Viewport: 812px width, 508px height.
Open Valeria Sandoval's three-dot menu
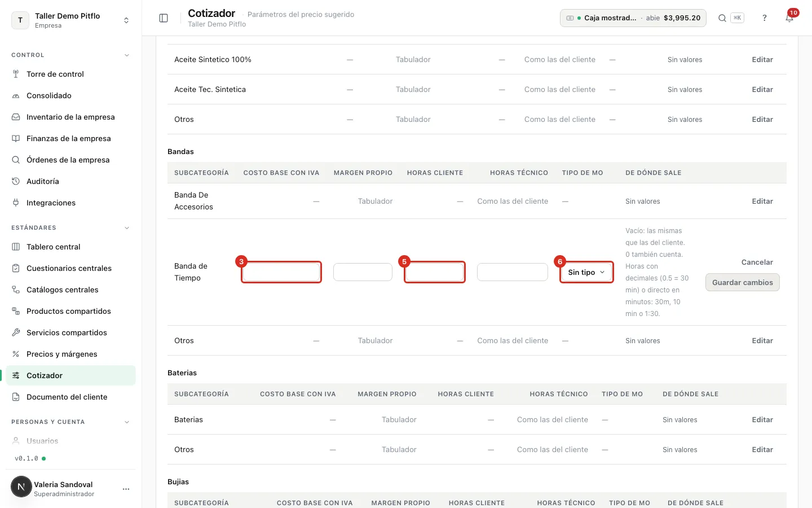126,489
